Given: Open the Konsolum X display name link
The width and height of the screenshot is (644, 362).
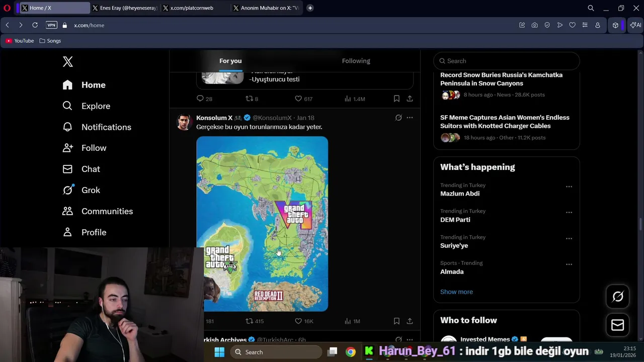Looking at the screenshot, I should (x=214, y=118).
